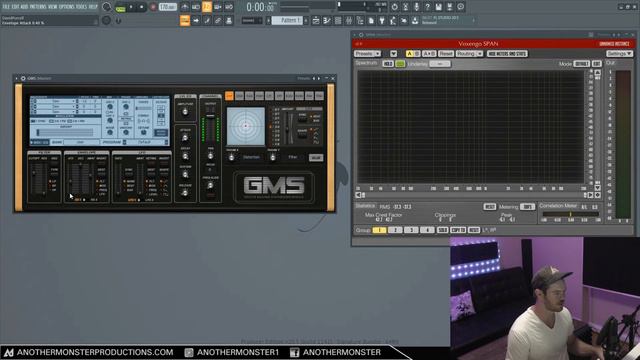
Task: Select group 1 in SPAN
Action: click(x=379, y=230)
